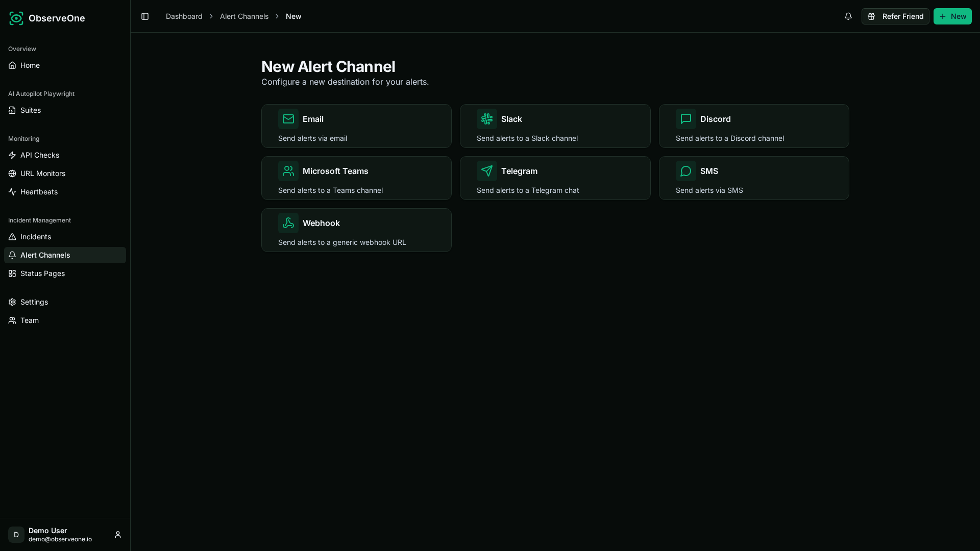
Task: Toggle the sidebar panel icon
Action: coord(145,16)
